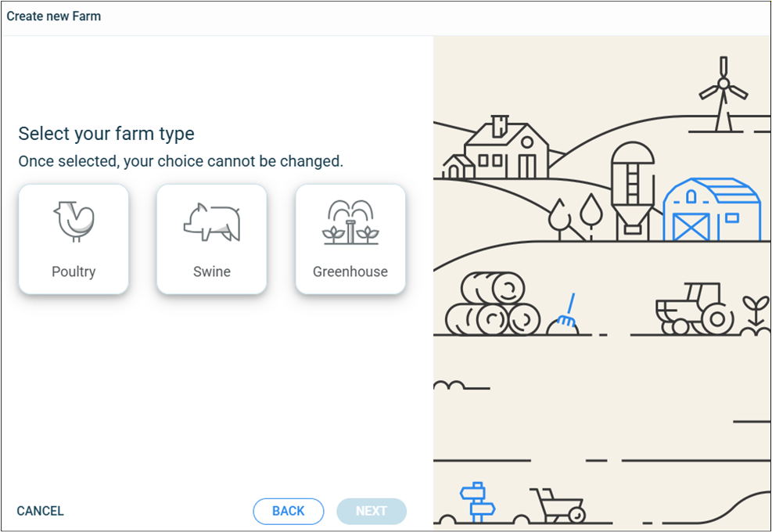Click the Create new Farm title text
Viewport: 772px width, 532px height.
[x=53, y=16]
